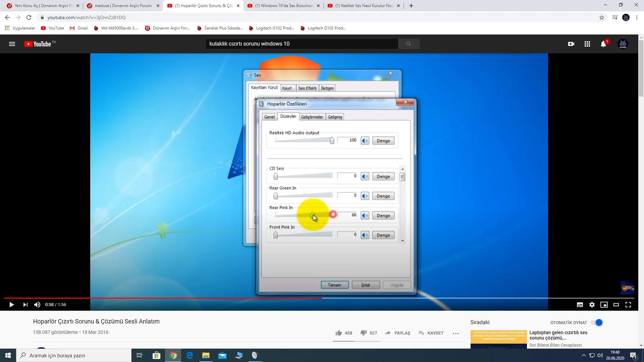Switch to Windows 10'da Ses Bozulması tab
This screenshot has width=644, height=362.
(283, 6)
